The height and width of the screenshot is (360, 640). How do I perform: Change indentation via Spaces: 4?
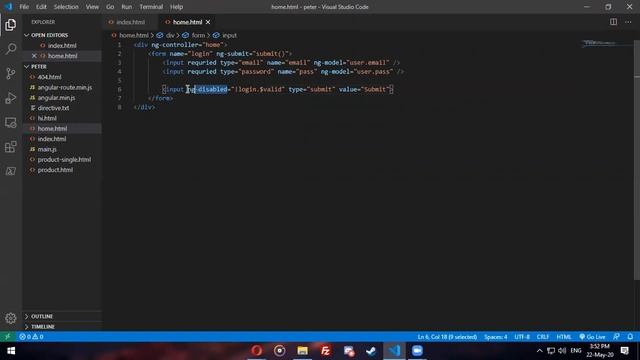[x=496, y=337]
